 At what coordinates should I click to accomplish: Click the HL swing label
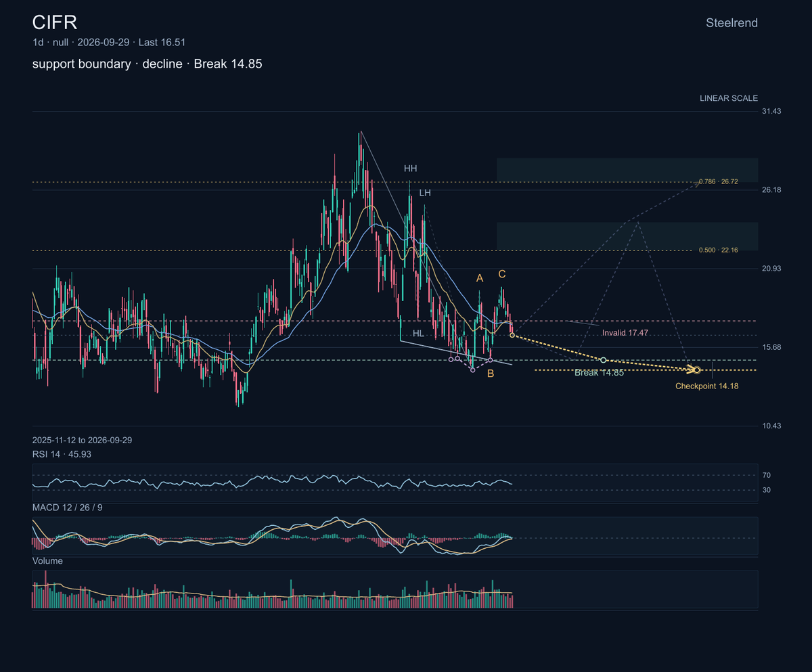pos(418,333)
